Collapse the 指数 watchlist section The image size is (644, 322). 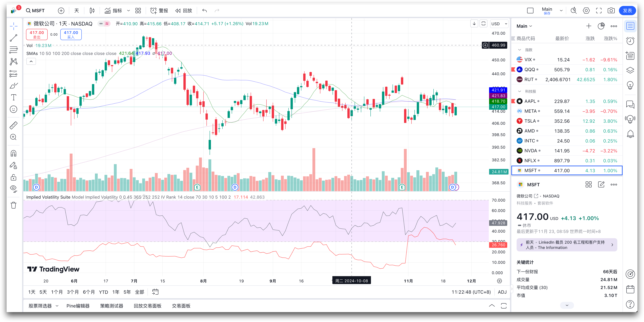519,50
